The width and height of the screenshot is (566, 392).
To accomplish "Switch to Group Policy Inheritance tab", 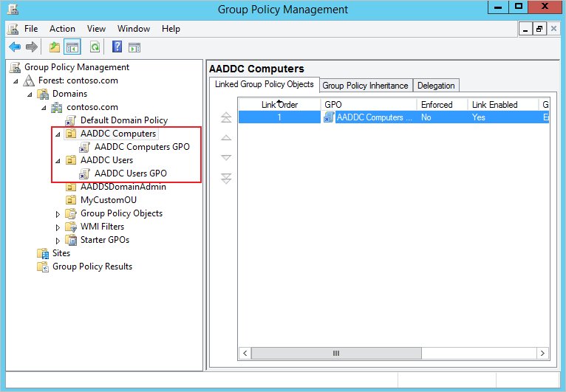I will [x=365, y=86].
